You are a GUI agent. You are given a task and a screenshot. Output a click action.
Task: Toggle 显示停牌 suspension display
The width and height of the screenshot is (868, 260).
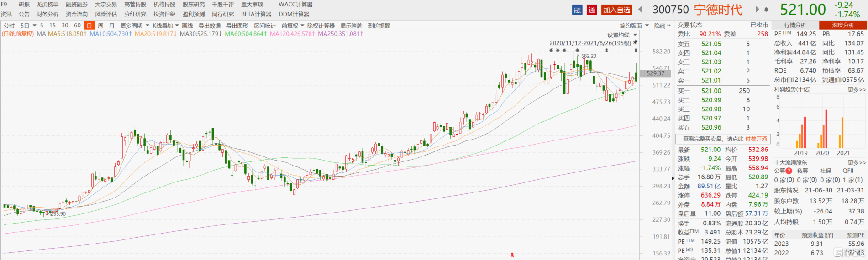[x=352, y=26]
